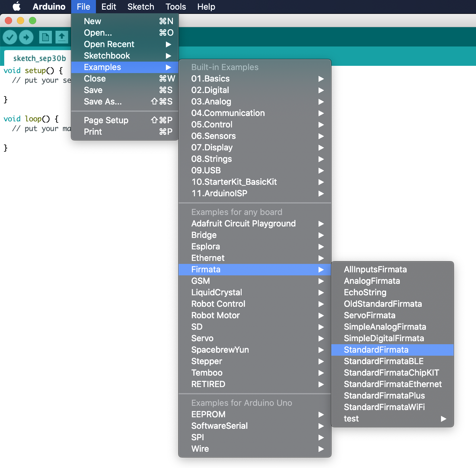This screenshot has width=476, height=468.
Task: Load the StandardFirmata example
Action: [x=392, y=350]
